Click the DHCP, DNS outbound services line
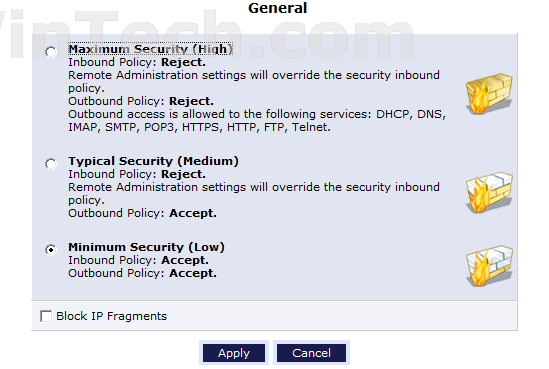549x369 pixels. (257, 114)
